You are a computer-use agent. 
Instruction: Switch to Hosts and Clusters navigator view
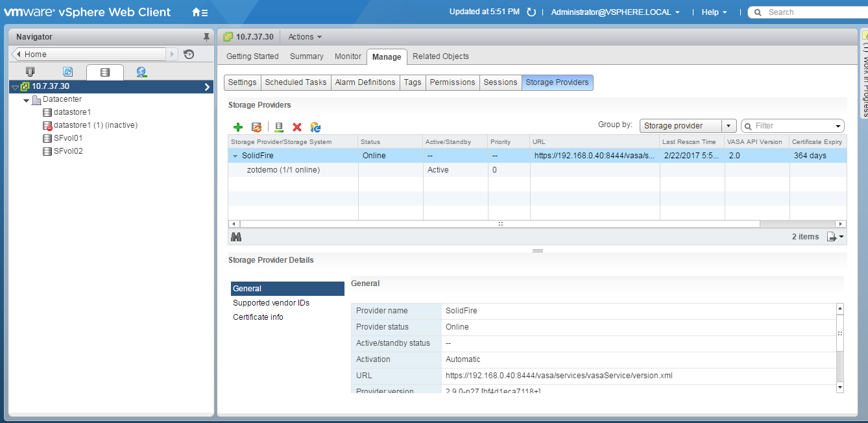coord(30,72)
